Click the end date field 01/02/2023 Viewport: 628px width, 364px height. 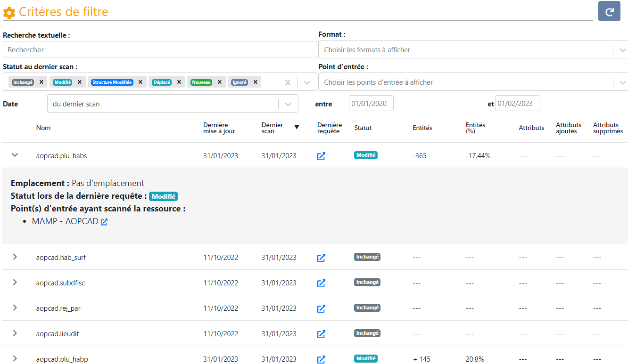[x=518, y=103]
